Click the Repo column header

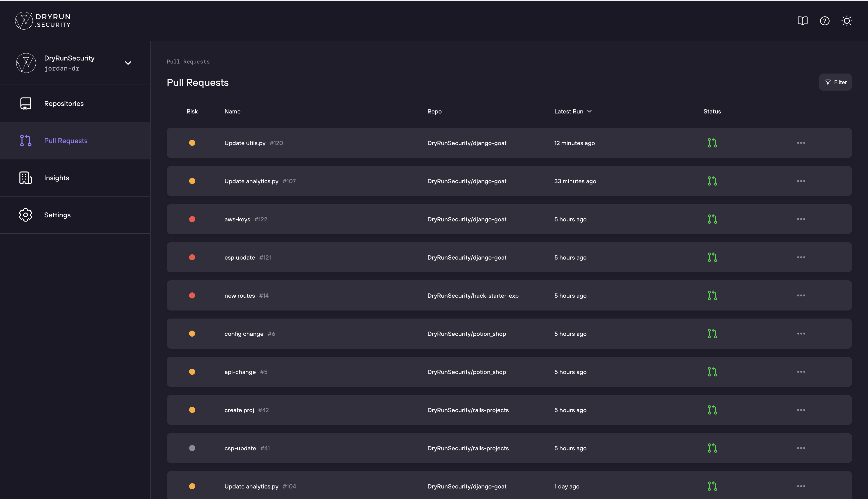click(x=434, y=111)
